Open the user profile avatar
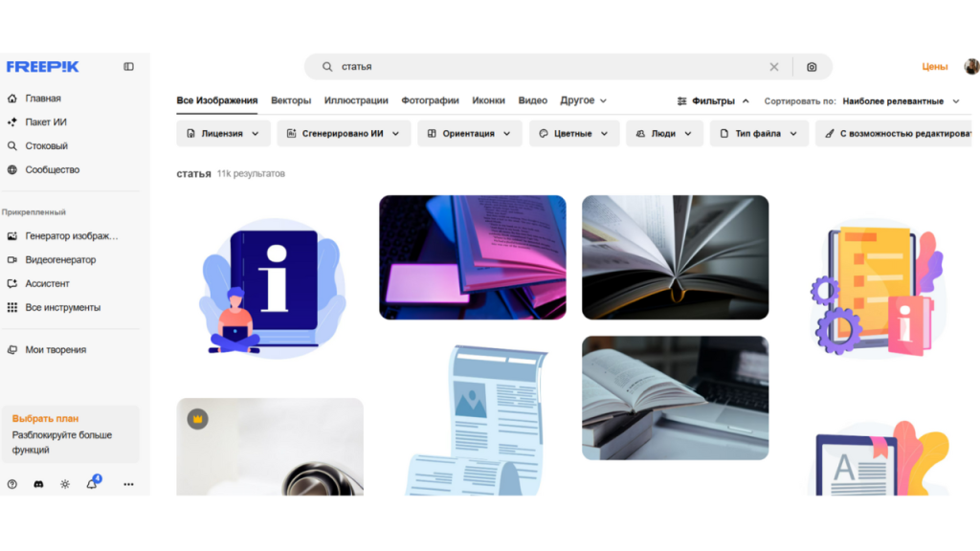The height and width of the screenshot is (551, 980). coord(970,67)
